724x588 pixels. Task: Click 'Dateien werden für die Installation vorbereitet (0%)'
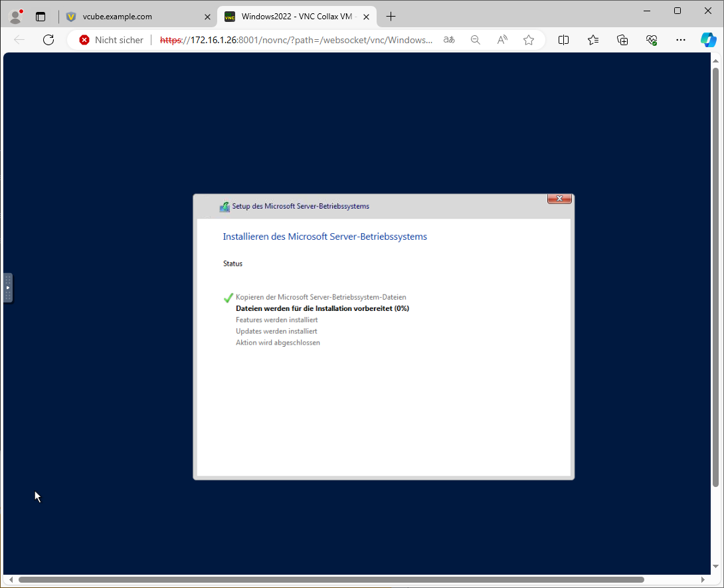pos(322,308)
